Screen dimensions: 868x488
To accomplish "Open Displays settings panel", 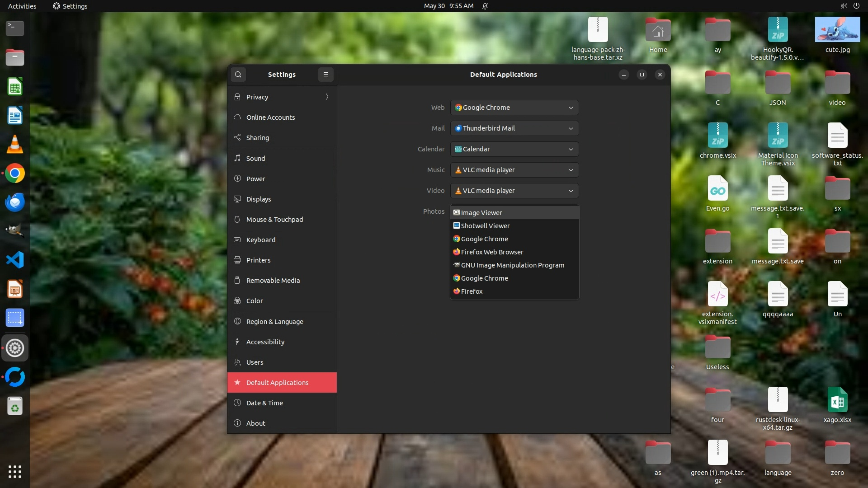I will tap(258, 199).
